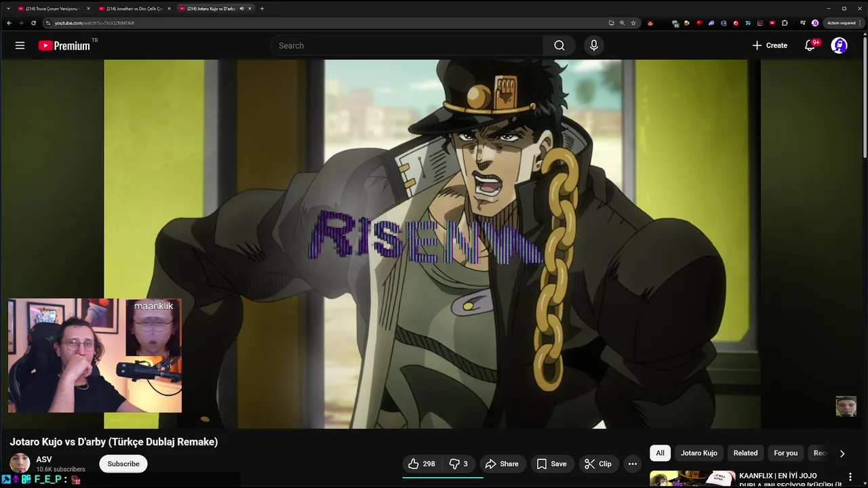Open a new browser tab

[262, 9]
